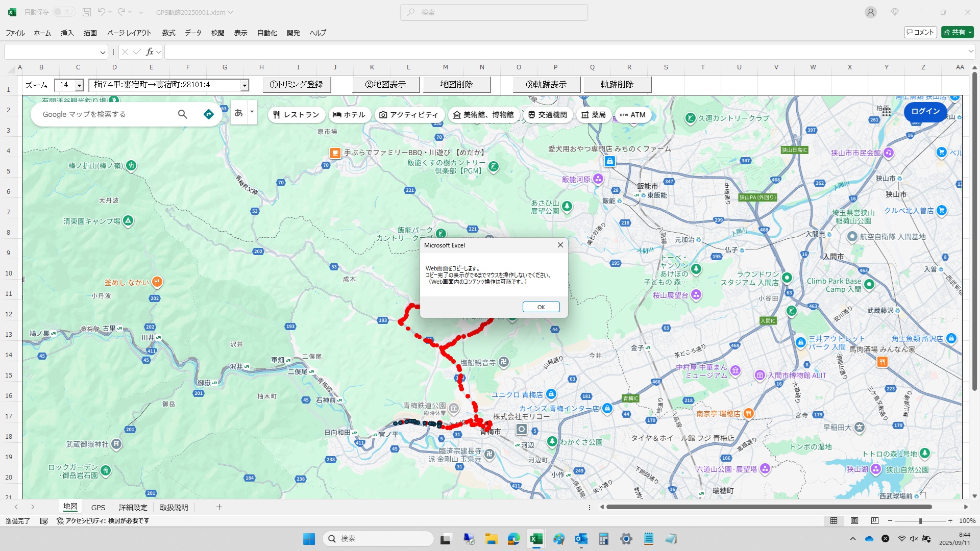
Task: Click the Undo arrow icon
Action: [x=102, y=12]
